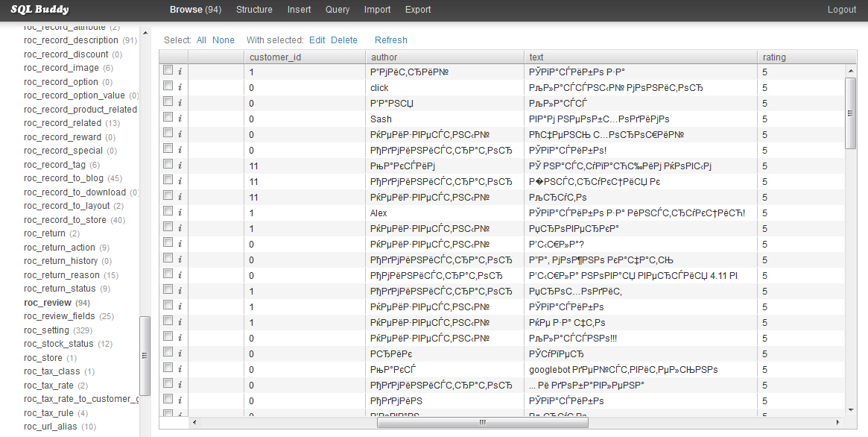
Task: Open info icon for author 'Alex' row
Action: pyautogui.click(x=180, y=213)
